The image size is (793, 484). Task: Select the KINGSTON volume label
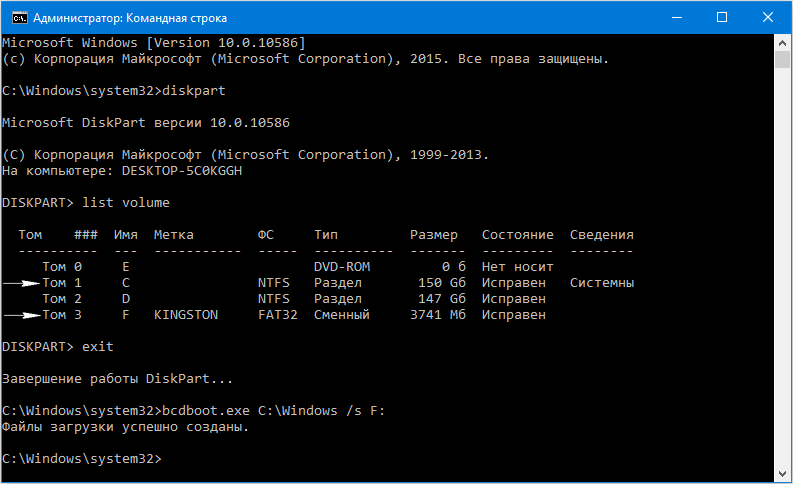click(x=186, y=315)
